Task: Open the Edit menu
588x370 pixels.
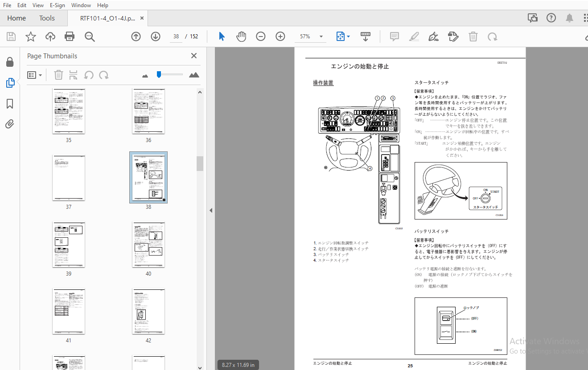Action: [x=22, y=5]
